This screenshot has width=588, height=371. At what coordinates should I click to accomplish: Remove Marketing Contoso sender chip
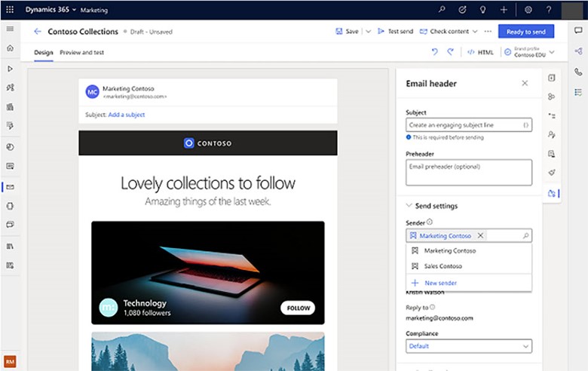[481, 236]
